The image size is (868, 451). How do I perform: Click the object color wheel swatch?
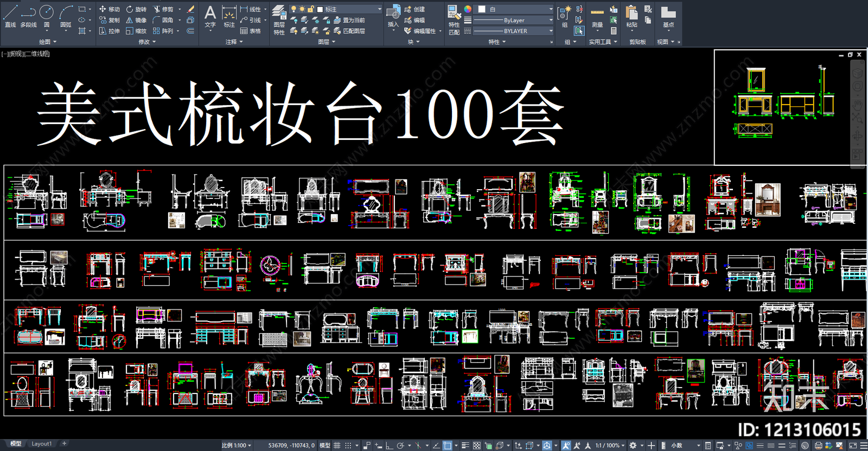[x=468, y=9]
